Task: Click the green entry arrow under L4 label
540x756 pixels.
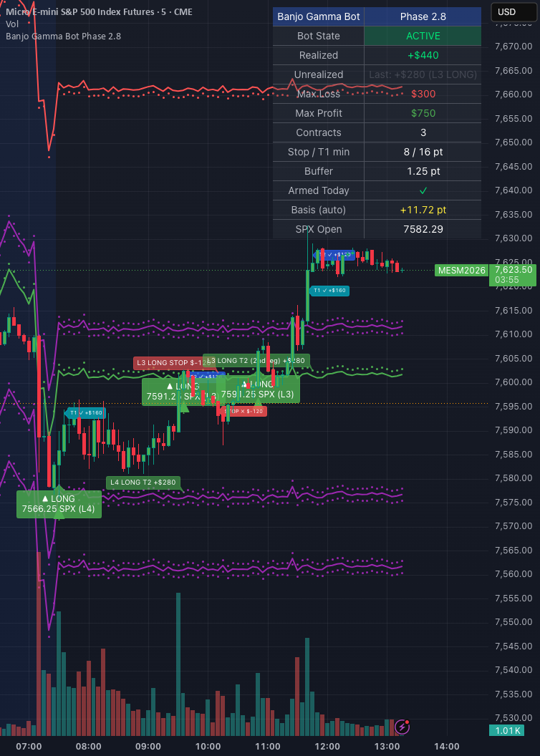Action: [x=59, y=514]
